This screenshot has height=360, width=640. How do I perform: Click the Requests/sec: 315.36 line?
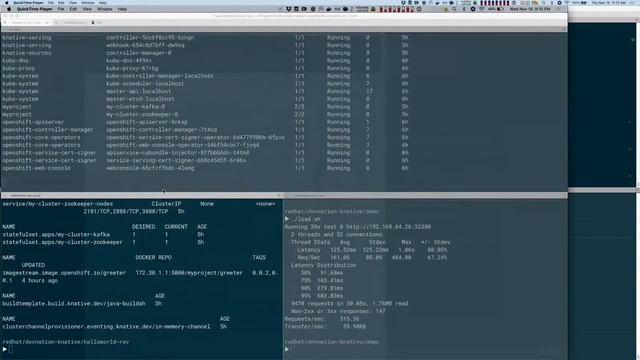tap(322, 319)
